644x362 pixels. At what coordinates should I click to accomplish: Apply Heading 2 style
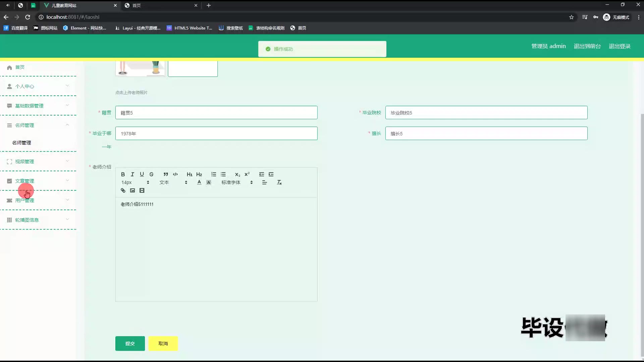tap(199, 174)
